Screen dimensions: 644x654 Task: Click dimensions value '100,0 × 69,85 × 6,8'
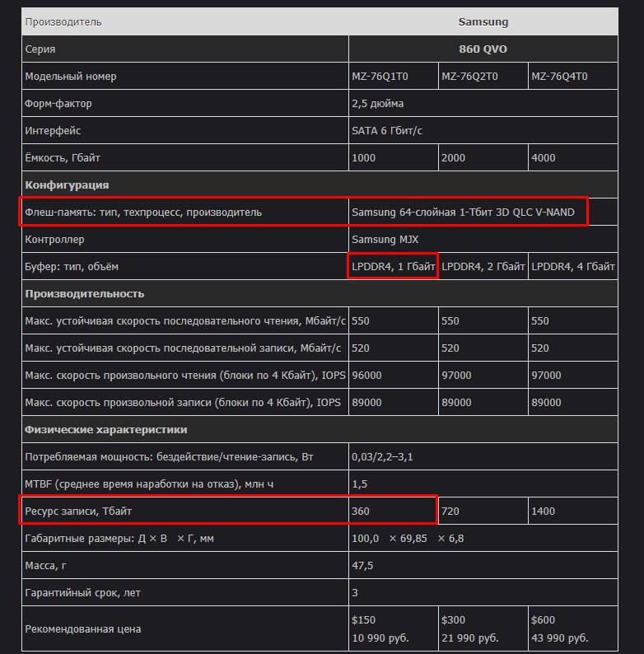tap(408, 539)
